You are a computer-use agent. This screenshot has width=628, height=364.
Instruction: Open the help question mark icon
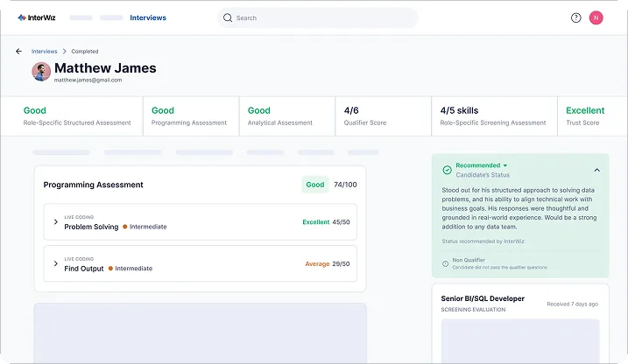click(x=576, y=17)
